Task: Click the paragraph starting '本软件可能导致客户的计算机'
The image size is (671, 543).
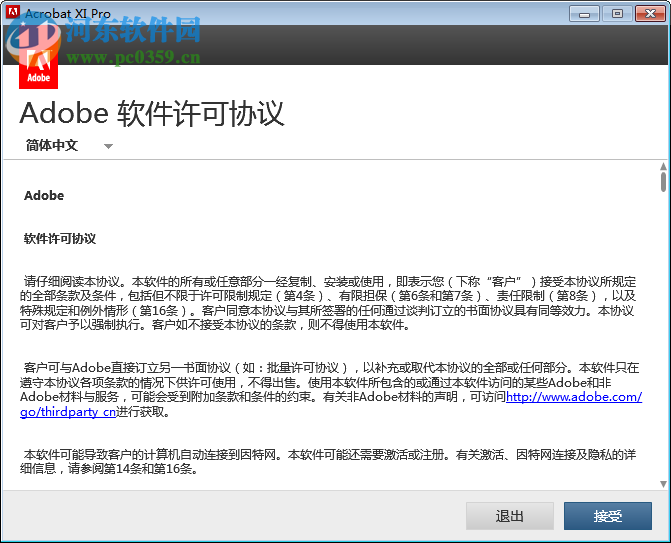Action: pos(328,461)
